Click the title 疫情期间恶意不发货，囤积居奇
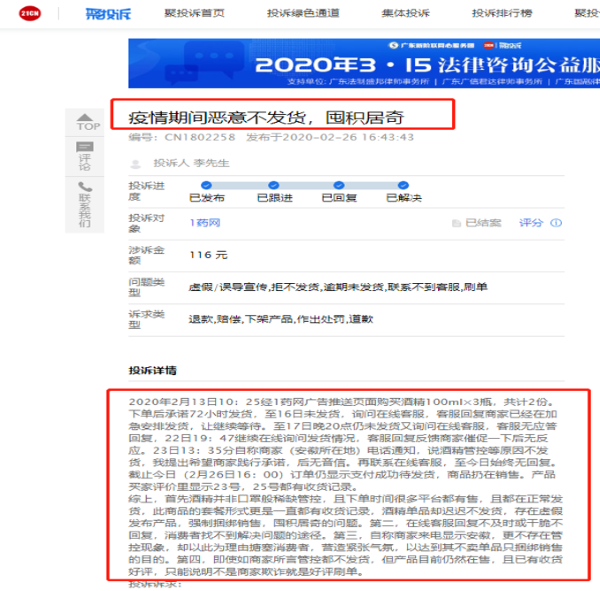Viewport: 600px width, 591px height. click(266, 118)
